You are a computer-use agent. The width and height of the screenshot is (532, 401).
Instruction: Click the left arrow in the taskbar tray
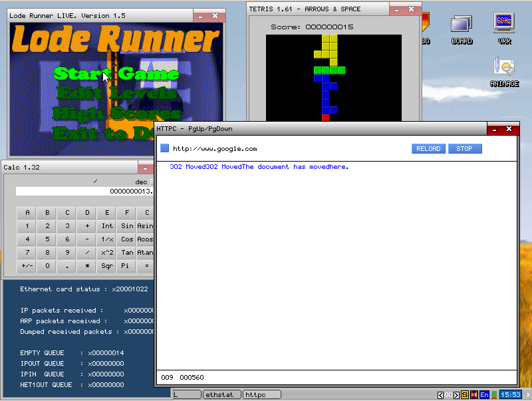tap(440, 395)
